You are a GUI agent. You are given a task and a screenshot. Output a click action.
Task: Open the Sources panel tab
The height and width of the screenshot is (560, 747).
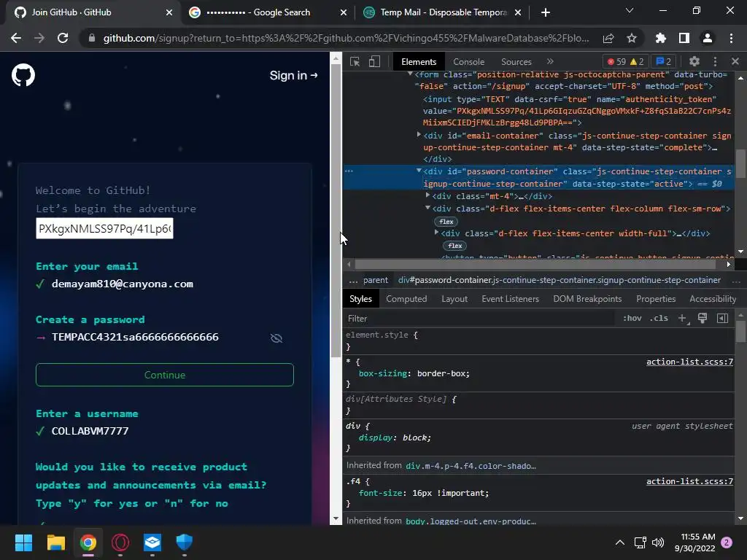click(516, 61)
